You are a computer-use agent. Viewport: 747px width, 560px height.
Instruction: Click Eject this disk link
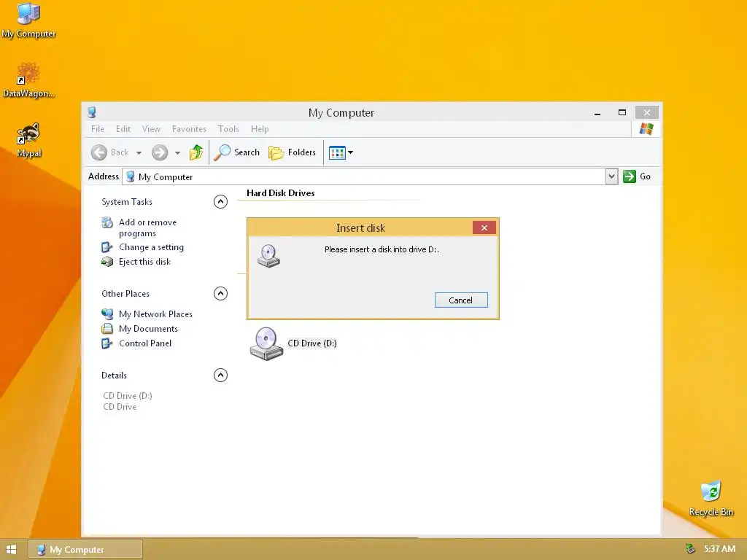(x=144, y=262)
